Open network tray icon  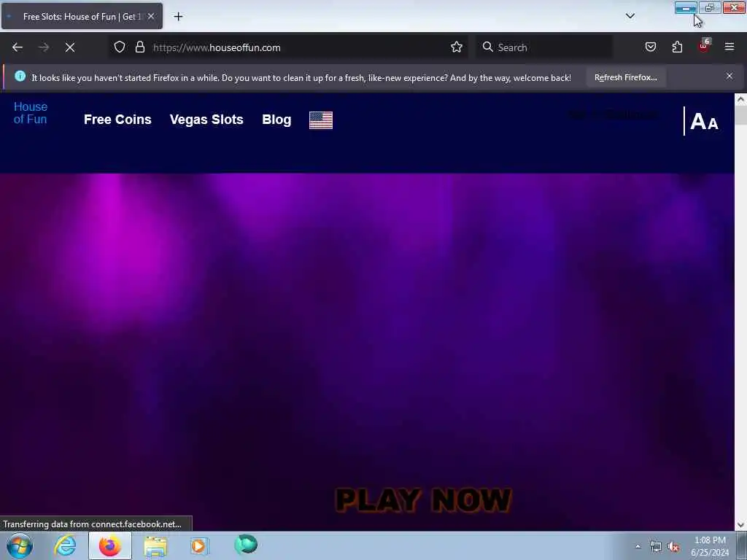(x=656, y=547)
